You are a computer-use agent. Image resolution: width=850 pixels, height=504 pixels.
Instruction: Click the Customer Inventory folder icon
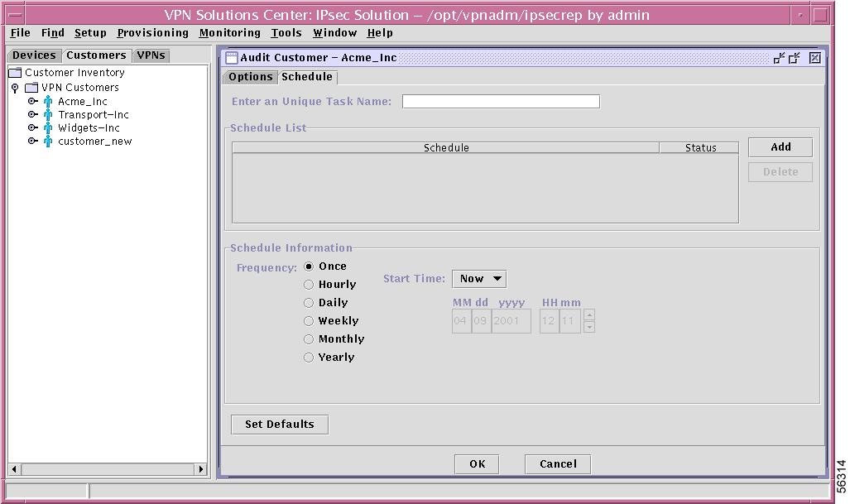(x=15, y=73)
